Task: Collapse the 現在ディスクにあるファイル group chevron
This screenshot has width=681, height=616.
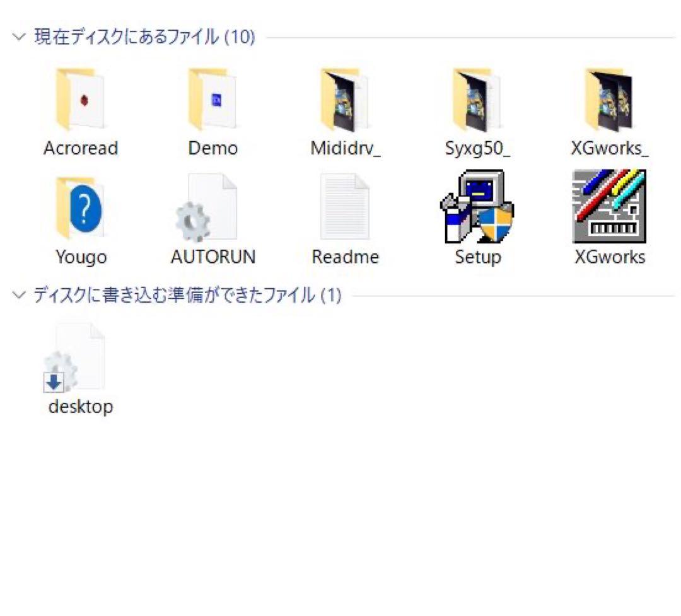Action: point(19,37)
